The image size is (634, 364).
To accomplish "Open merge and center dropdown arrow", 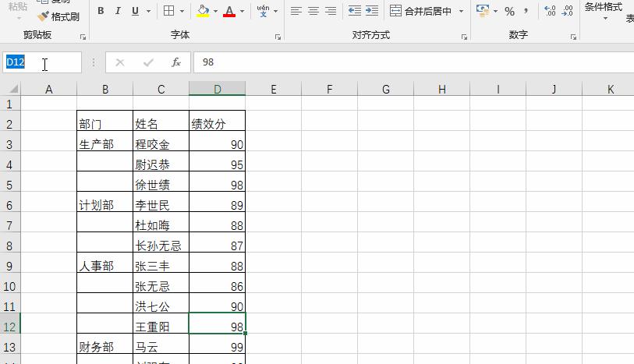I will pos(462,12).
